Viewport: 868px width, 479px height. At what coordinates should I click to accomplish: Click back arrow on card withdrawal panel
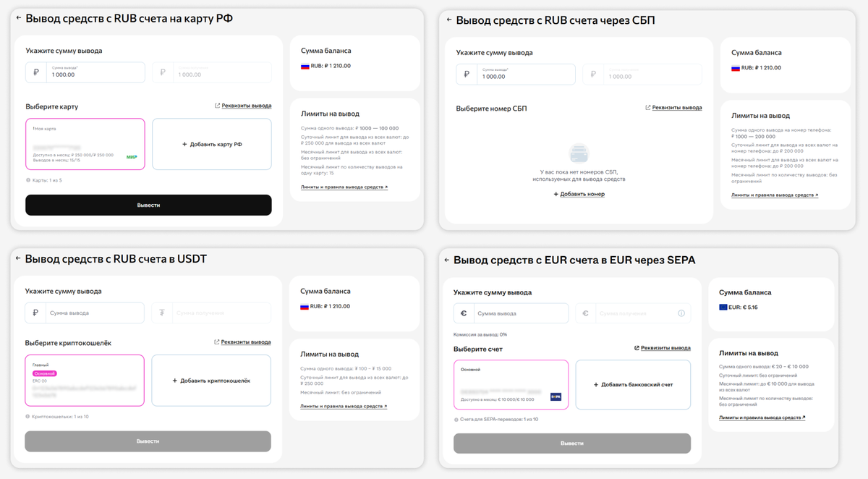[x=19, y=18]
